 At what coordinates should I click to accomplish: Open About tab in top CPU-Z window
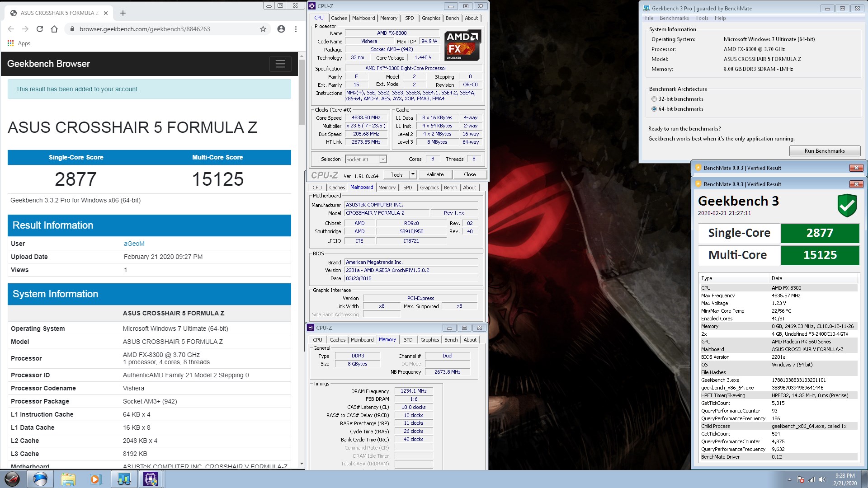(x=471, y=18)
